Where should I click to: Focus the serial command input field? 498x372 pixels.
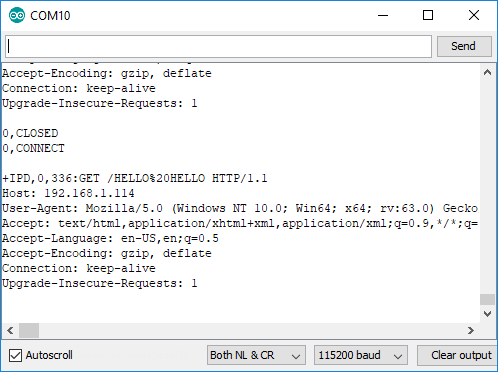point(218,46)
